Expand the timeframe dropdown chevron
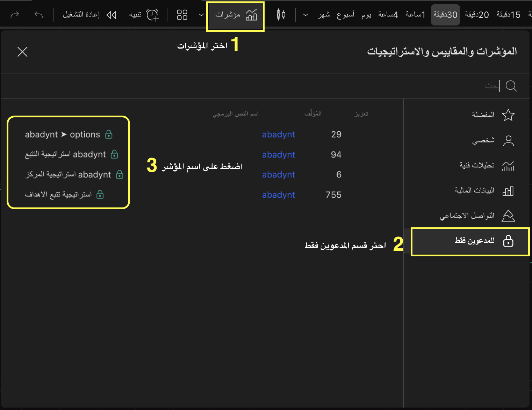Screen dimensions: 532x410 305,15
